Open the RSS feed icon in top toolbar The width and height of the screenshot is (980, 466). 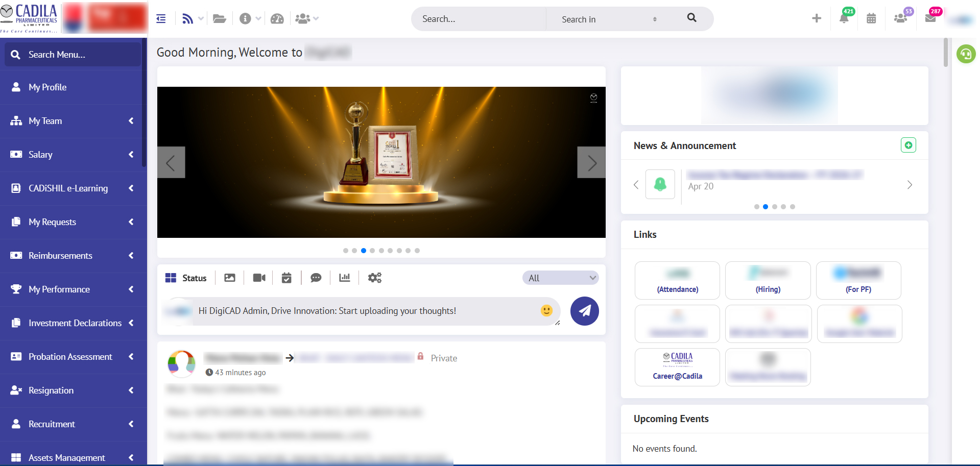point(187,19)
